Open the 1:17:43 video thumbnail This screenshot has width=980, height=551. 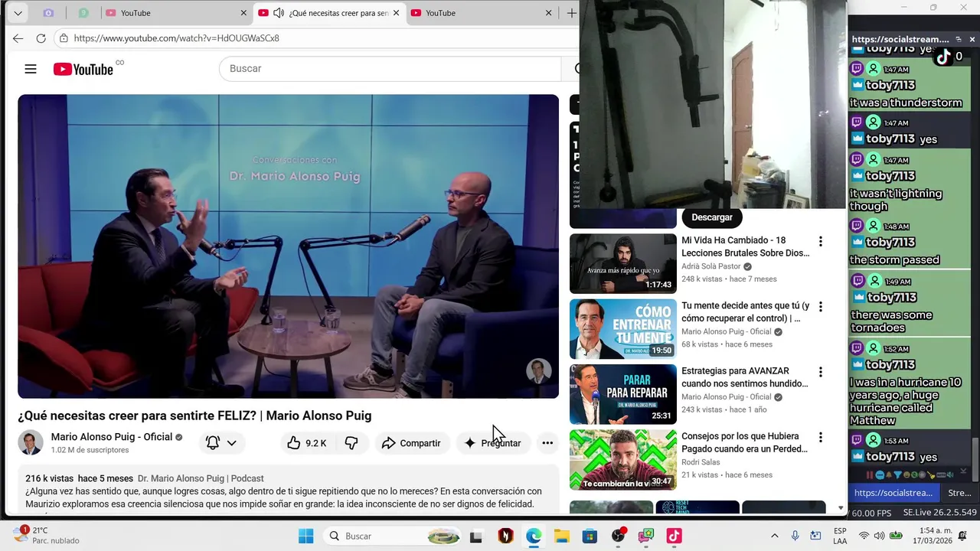coord(623,264)
